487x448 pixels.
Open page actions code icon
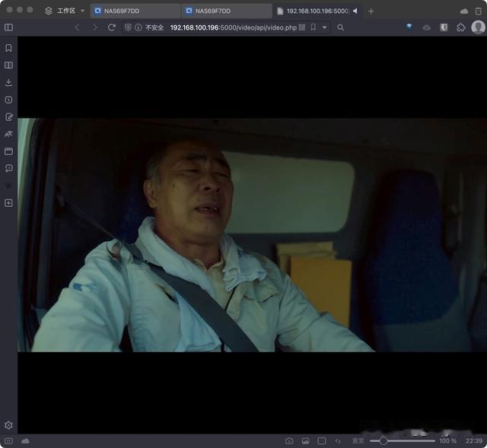(338, 441)
